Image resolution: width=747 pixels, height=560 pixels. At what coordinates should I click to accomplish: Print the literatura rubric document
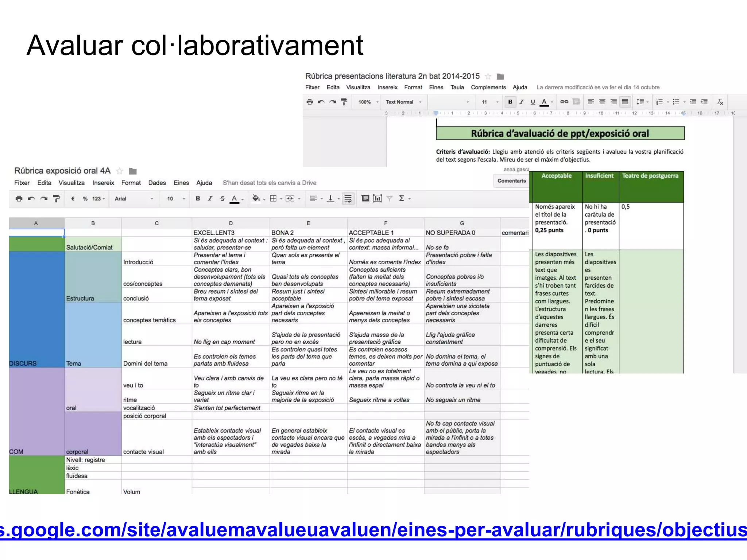coord(310,102)
